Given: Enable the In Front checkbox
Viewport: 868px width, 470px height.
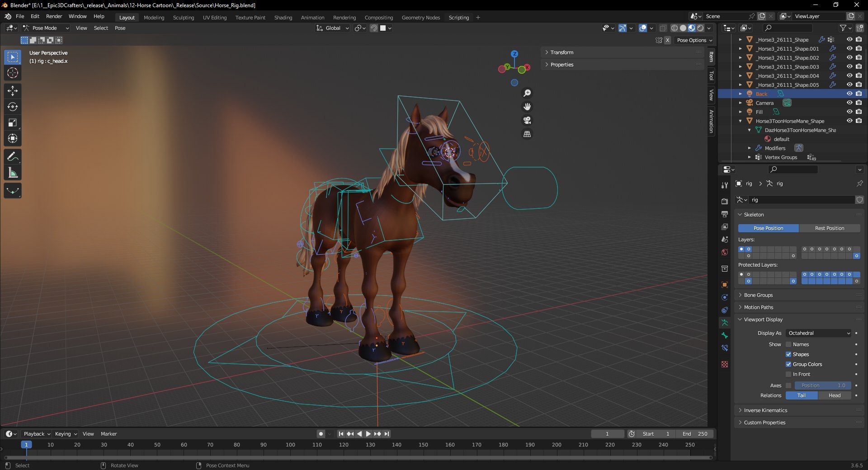Looking at the screenshot, I should tap(788, 374).
